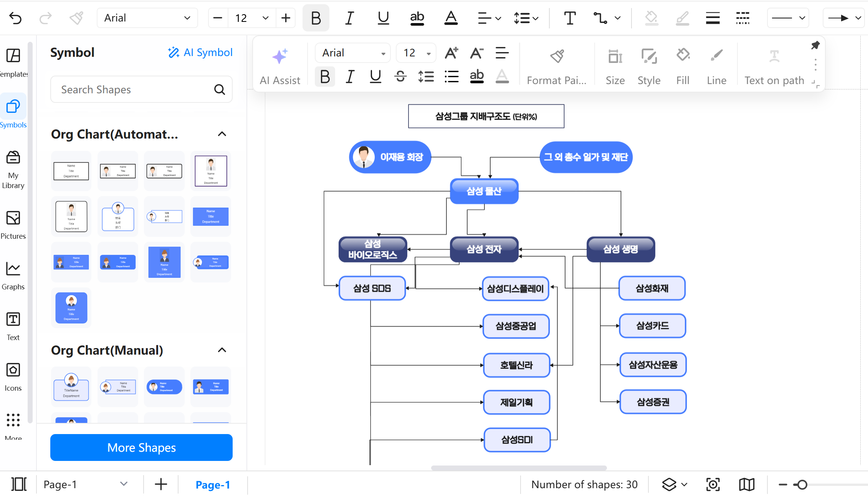
Task: Click the fill bucket icon in top toolbar
Action: tap(651, 18)
